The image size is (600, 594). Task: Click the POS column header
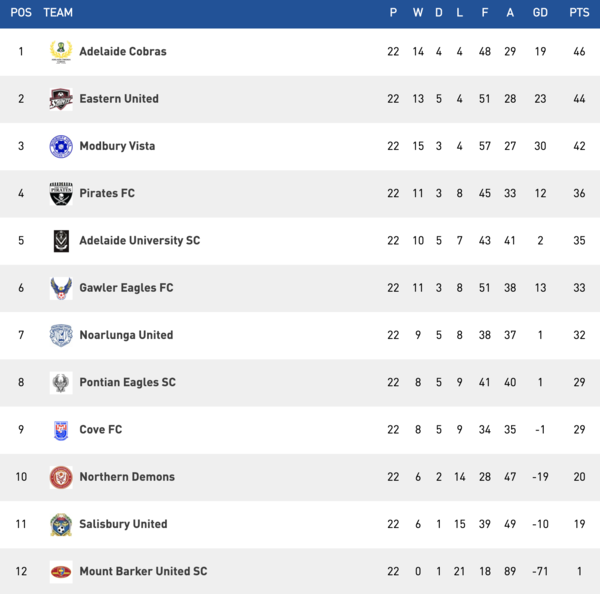(x=21, y=13)
